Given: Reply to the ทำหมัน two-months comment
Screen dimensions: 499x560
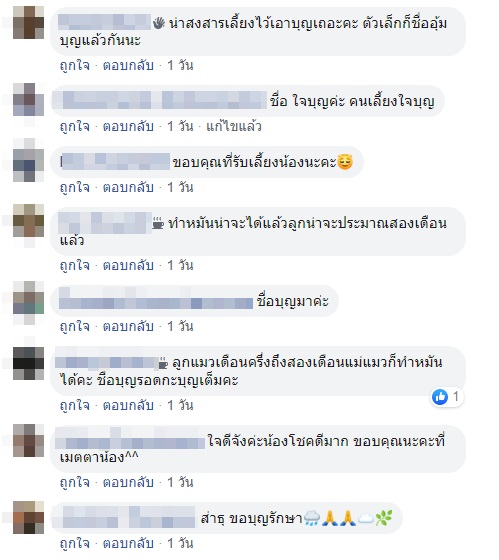Looking at the screenshot, I should (x=128, y=265).
